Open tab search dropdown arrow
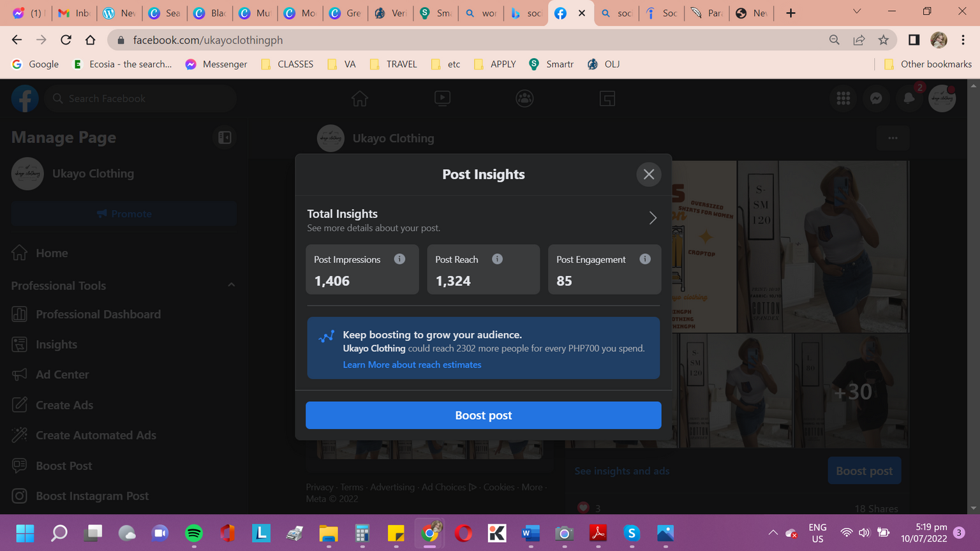 click(857, 11)
